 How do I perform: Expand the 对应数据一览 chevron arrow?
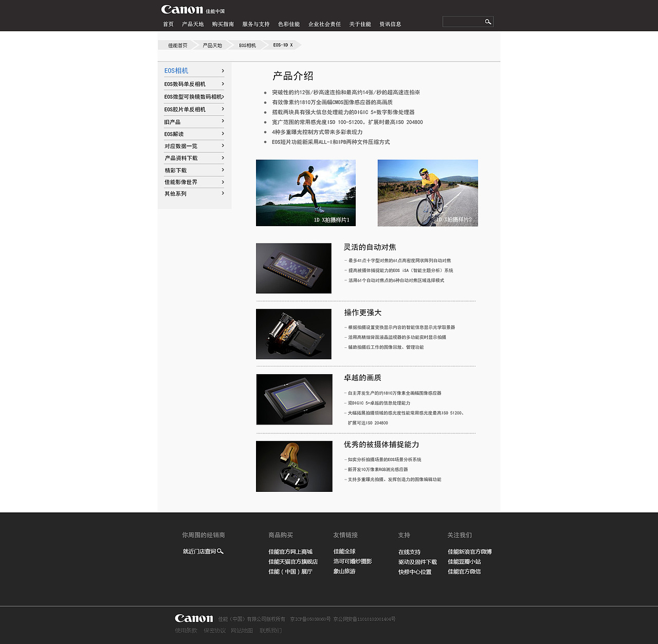(223, 145)
